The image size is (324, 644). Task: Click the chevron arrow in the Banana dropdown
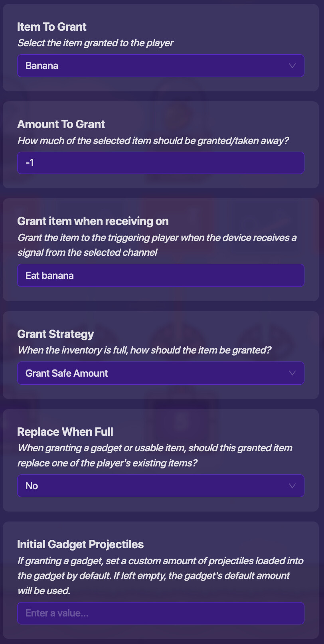(x=292, y=66)
